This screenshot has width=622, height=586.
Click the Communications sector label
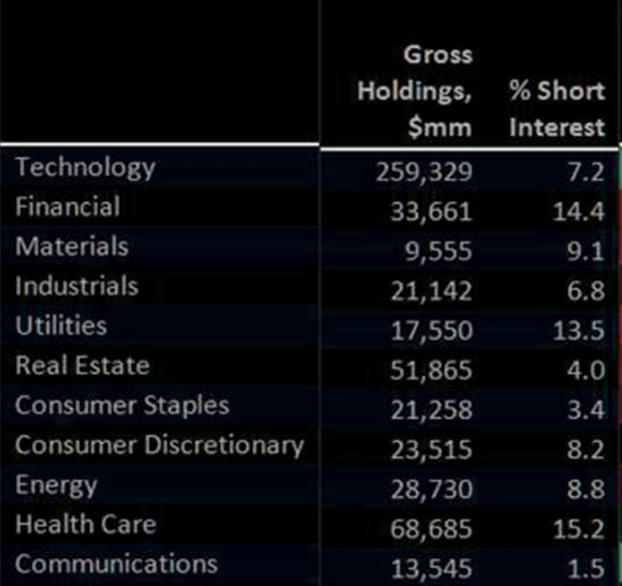116,564
